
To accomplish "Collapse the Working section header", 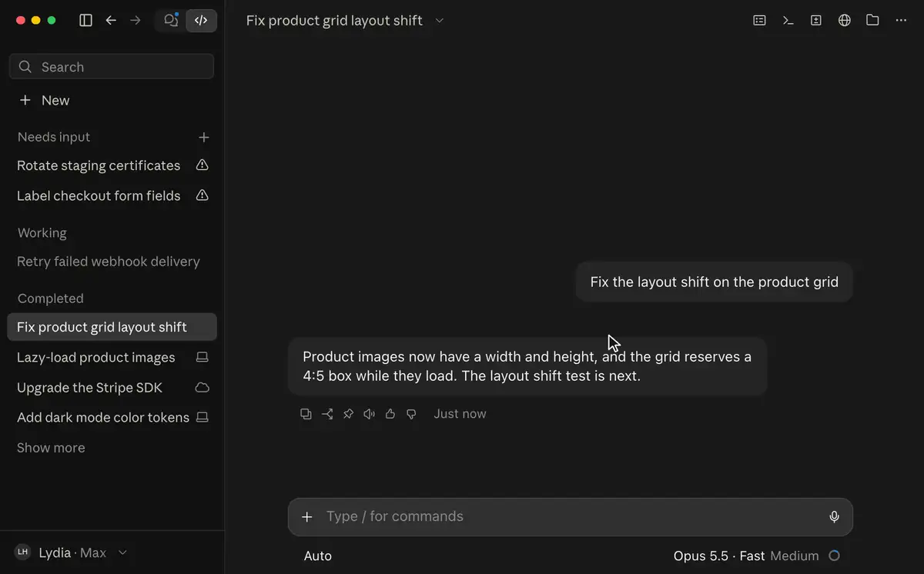I will click(42, 233).
